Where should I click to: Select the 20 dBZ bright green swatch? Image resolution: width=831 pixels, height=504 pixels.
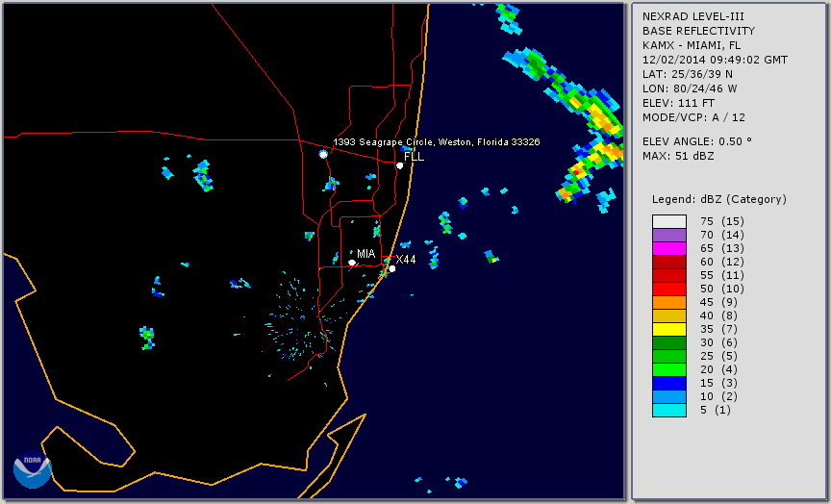click(669, 370)
